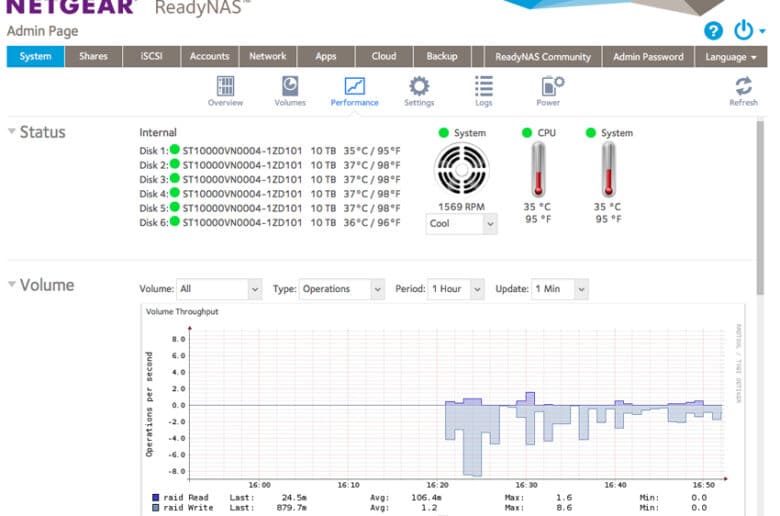
Task: Switch to the Apps tab
Action: click(x=326, y=57)
